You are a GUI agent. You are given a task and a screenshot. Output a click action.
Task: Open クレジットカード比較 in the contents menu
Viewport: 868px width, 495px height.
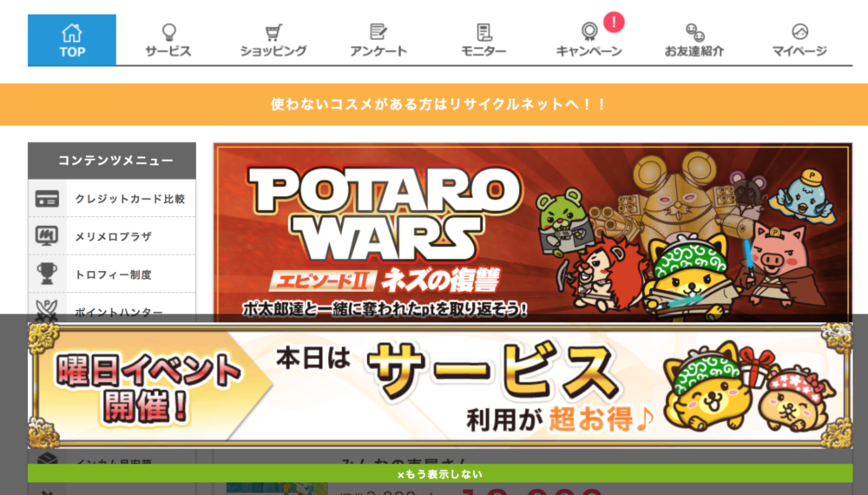coord(112,198)
